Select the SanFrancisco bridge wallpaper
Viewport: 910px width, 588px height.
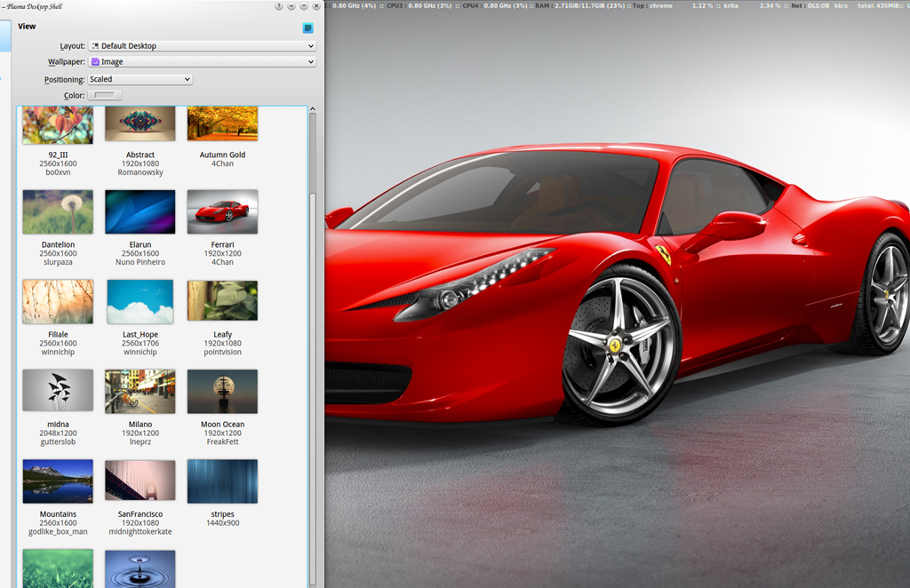[x=140, y=481]
